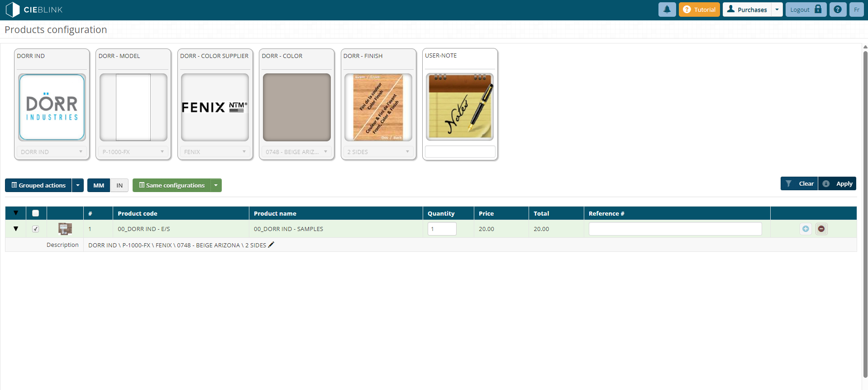
Task: Switch units to MM
Action: pyautogui.click(x=99, y=185)
